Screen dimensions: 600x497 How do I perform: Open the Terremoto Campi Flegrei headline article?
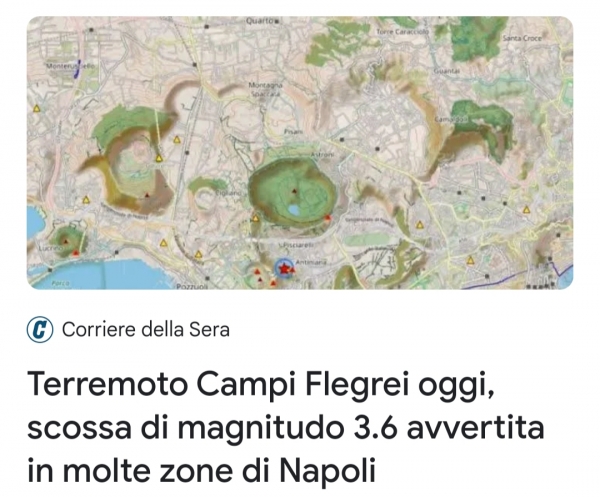click(286, 427)
